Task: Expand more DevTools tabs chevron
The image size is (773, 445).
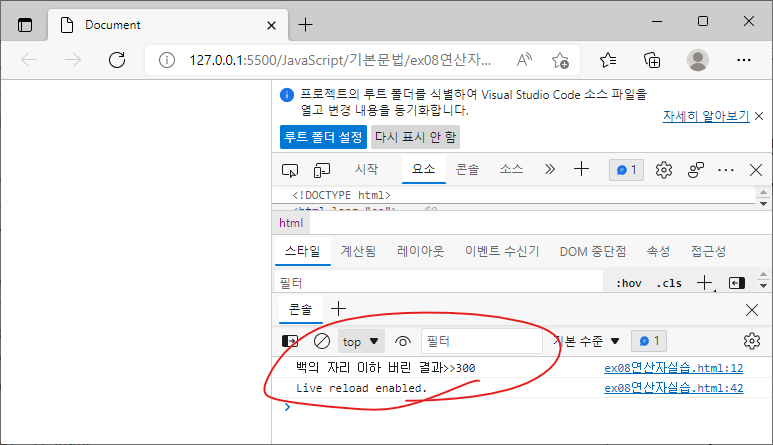Action: pos(550,170)
